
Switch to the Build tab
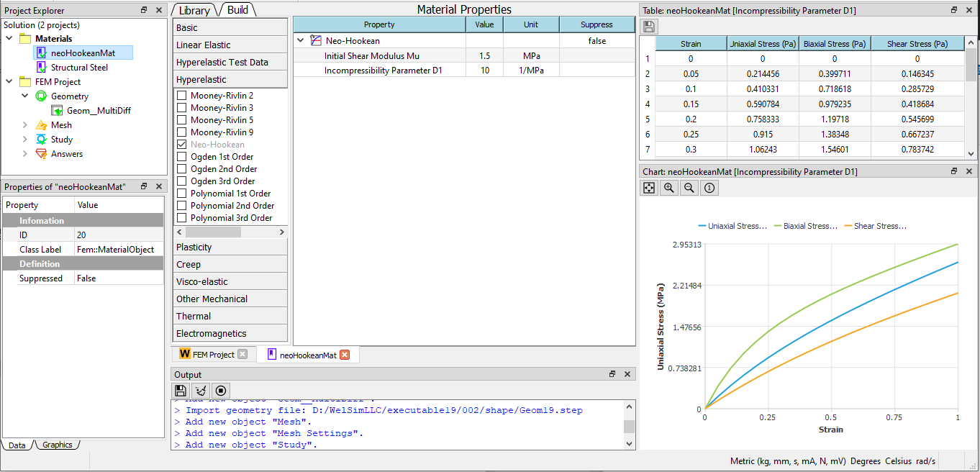click(237, 10)
